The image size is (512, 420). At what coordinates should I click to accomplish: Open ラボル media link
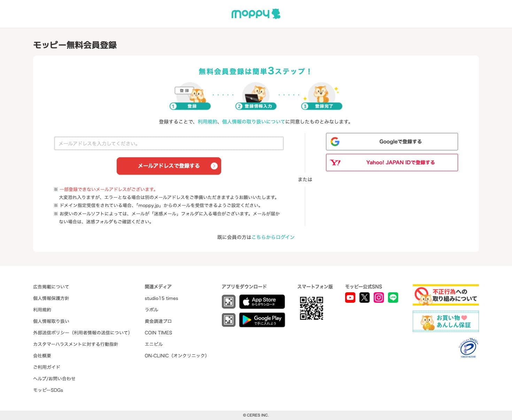point(152,310)
